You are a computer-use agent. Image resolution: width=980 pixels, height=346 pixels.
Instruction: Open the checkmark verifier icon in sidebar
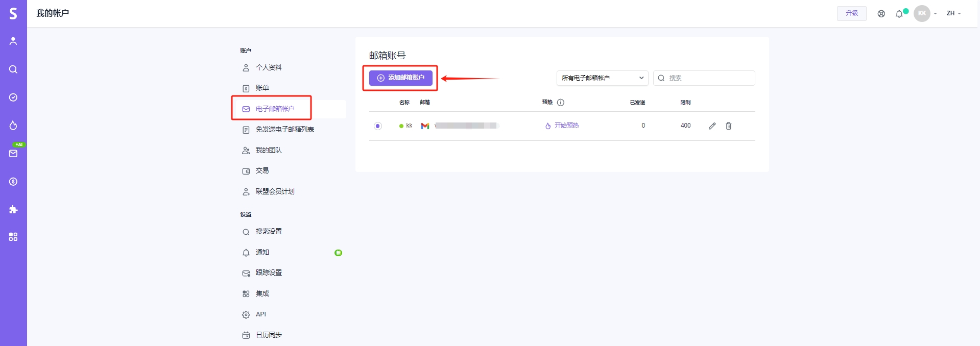13,97
